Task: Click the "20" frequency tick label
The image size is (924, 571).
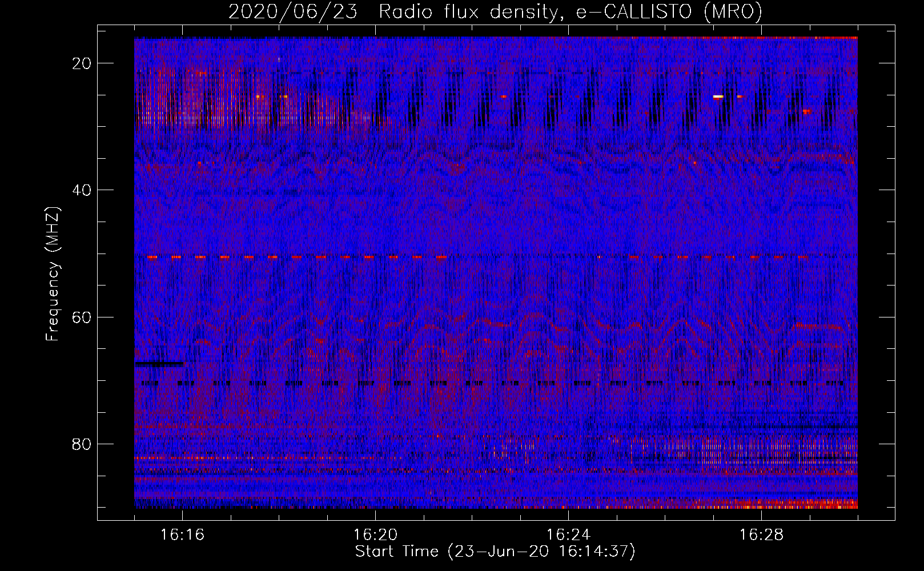Action: (82, 63)
